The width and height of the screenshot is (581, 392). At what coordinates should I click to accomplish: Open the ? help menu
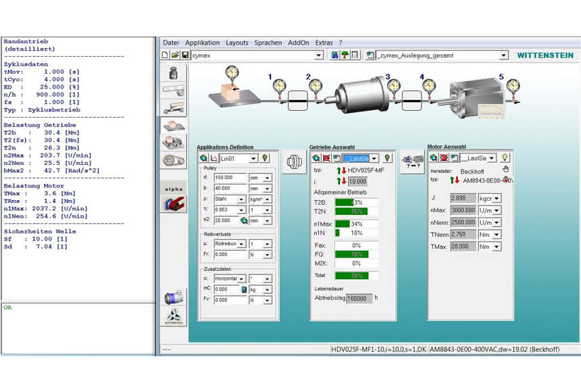[x=340, y=43]
